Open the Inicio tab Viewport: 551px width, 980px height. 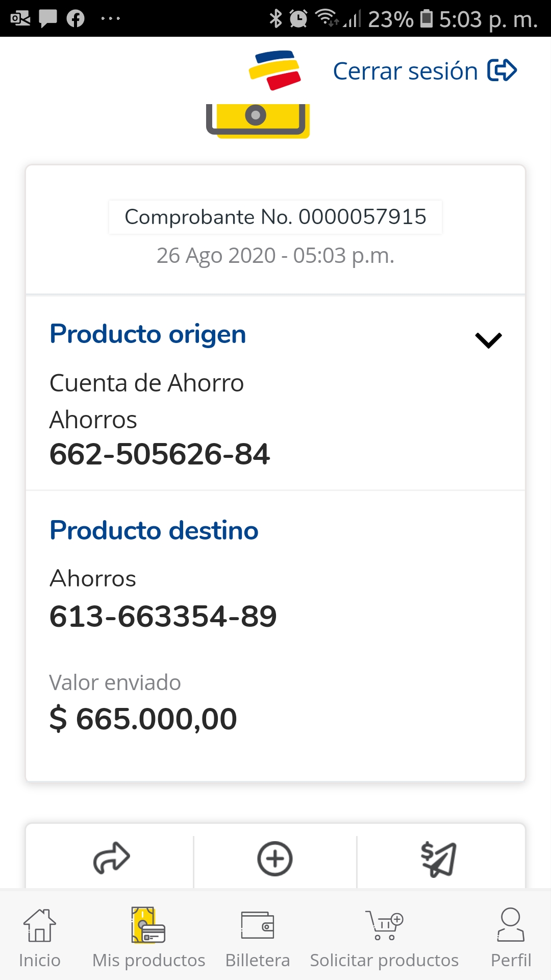click(x=39, y=938)
